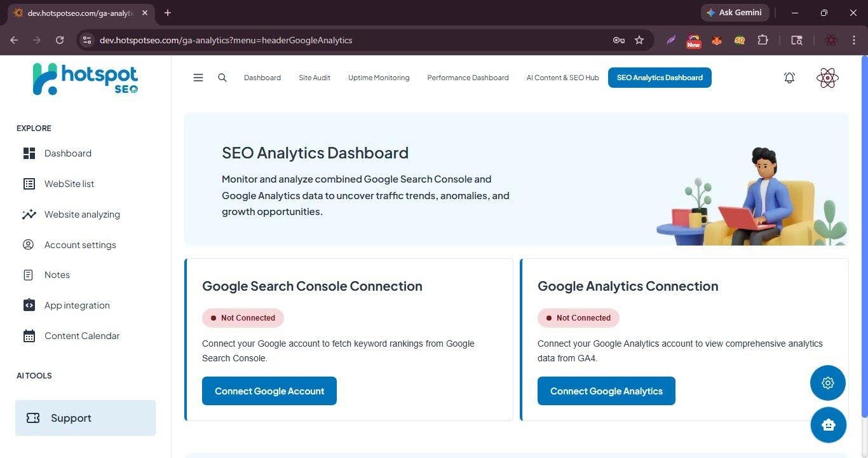
Task: Go to Uptime Monitoring menu item
Action: (x=379, y=78)
